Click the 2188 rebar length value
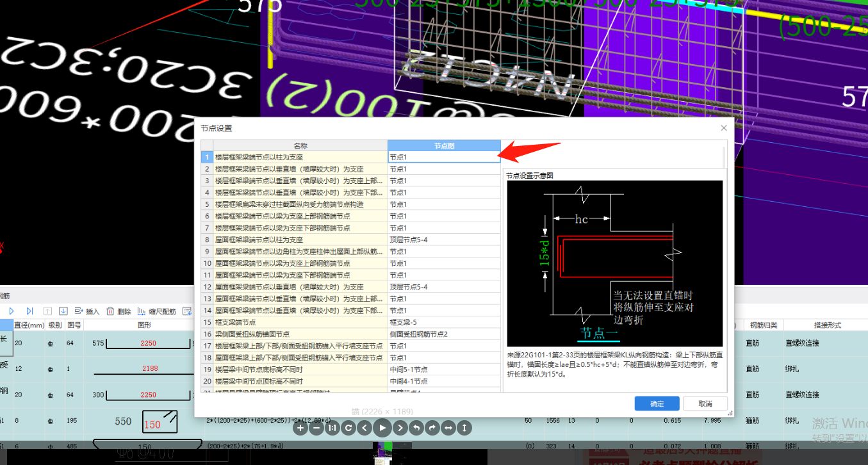The height and width of the screenshot is (465, 868). (150, 368)
